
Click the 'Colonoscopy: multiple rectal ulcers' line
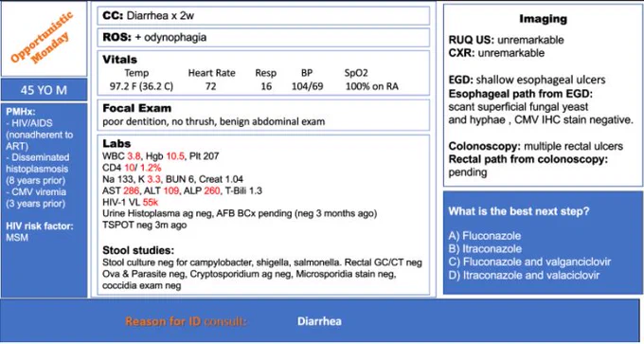click(536, 146)
